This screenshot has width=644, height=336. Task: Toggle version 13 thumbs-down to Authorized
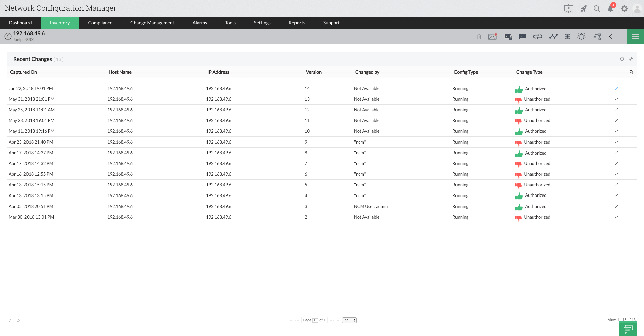click(519, 100)
